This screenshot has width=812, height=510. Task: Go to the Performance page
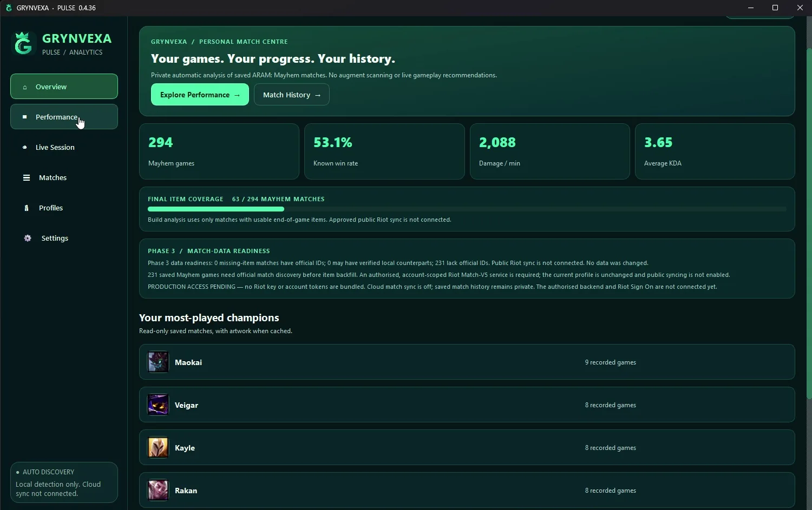pos(64,117)
